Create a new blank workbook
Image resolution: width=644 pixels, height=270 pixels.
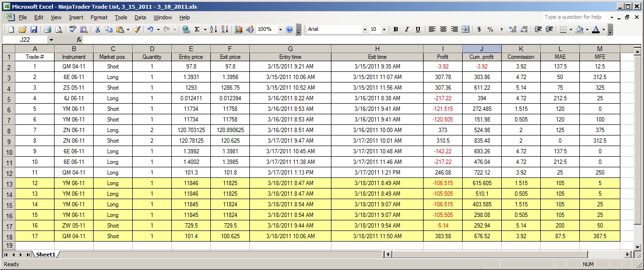[11, 29]
